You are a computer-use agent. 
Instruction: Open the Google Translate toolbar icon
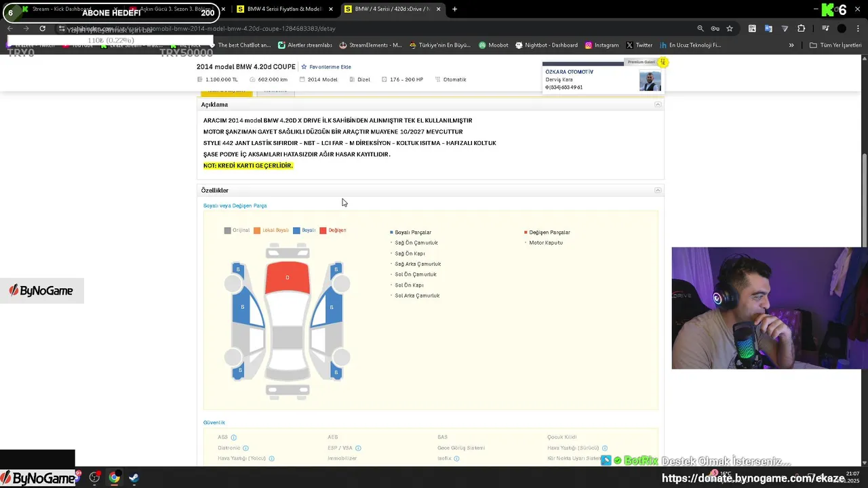click(768, 28)
